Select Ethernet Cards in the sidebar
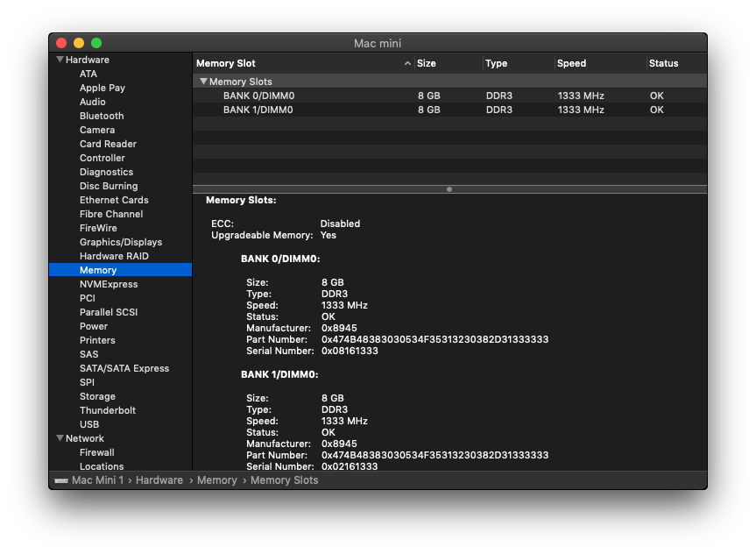This screenshot has height=554, width=756. pos(113,200)
